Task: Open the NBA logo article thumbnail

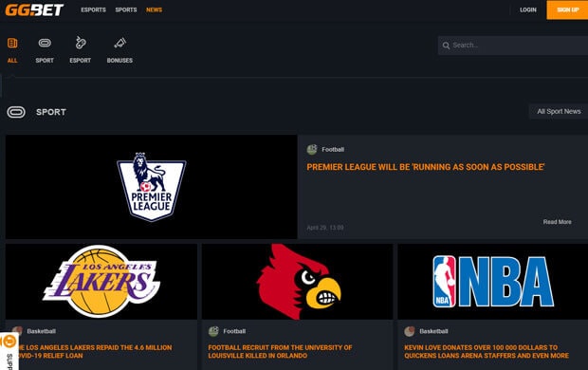Action: (493, 282)
